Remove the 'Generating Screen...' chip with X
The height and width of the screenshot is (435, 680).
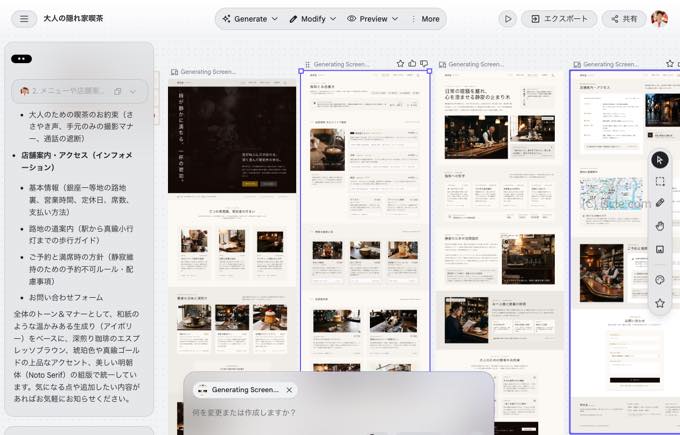[x=289, y=390]
